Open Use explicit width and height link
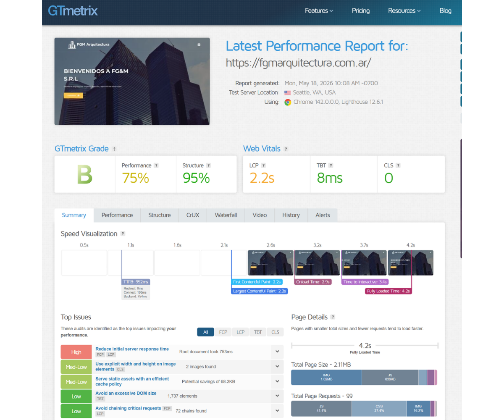The width and height of the screenshot is (504, 420). point(136,367)
